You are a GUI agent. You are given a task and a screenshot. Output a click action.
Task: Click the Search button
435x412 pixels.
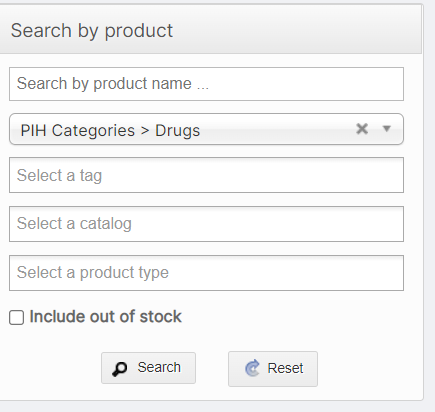tap(148, 368)
